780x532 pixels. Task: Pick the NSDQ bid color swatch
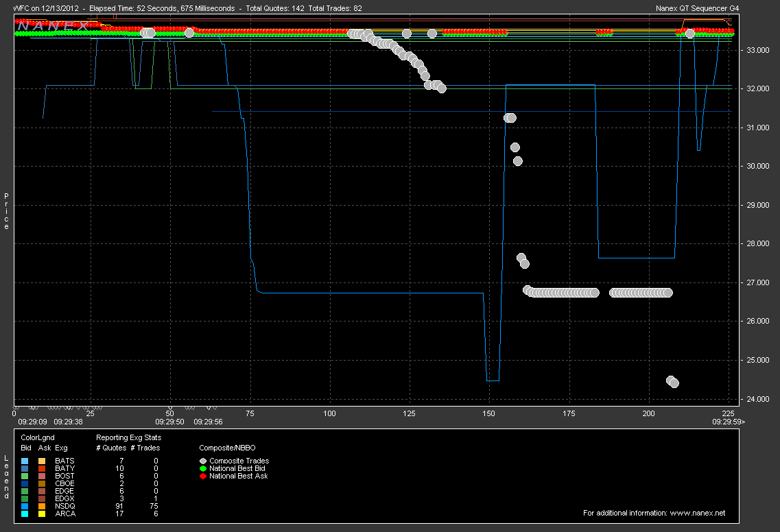[25, 506]
